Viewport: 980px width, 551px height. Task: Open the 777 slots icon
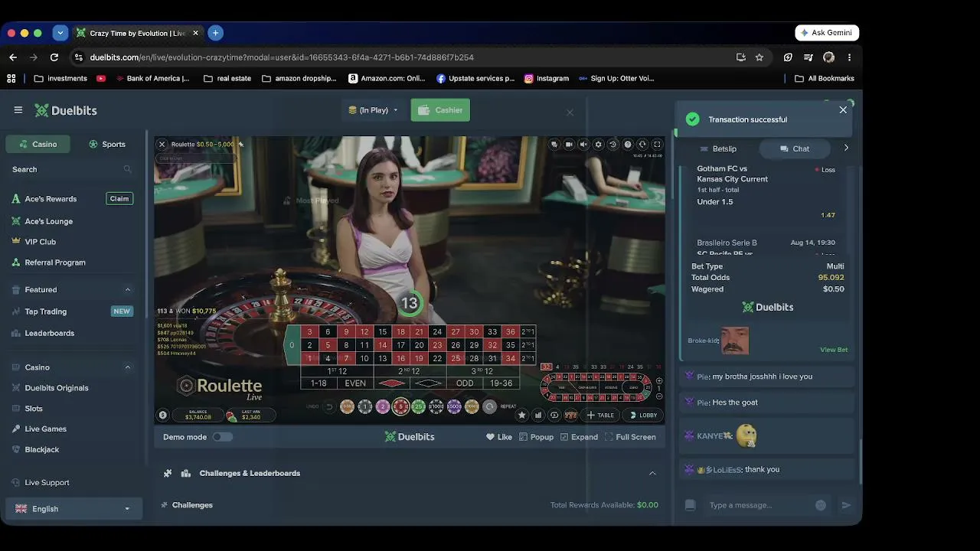pyautogui.click(x=570, y=415)
